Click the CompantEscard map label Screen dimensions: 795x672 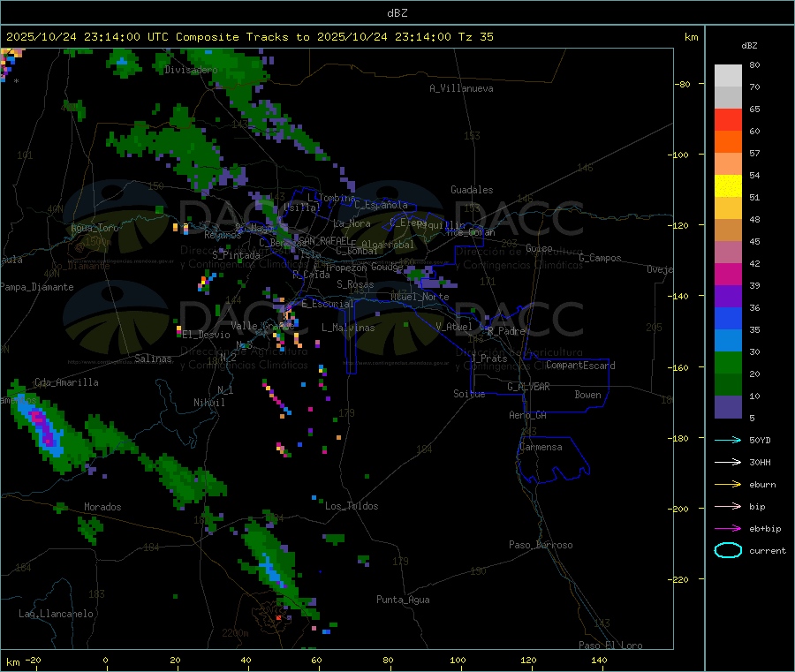[x=580, y=365]
